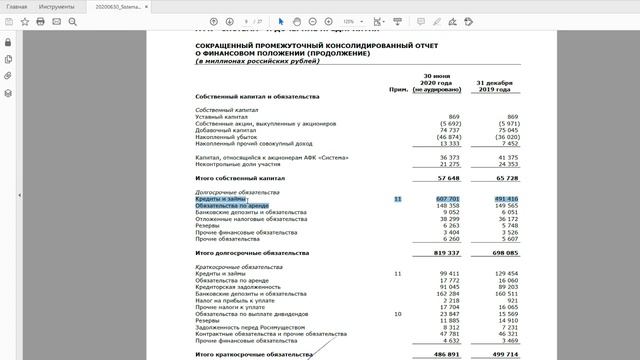This screenshot has width=640, height=360.
Task: Click the save file icon
Action: [9, 22]
